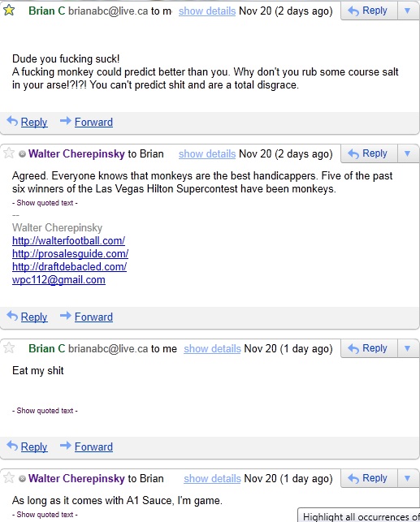Open the walterfootball.com link
Screen dimensions: 420x522
tap(68, 240)
